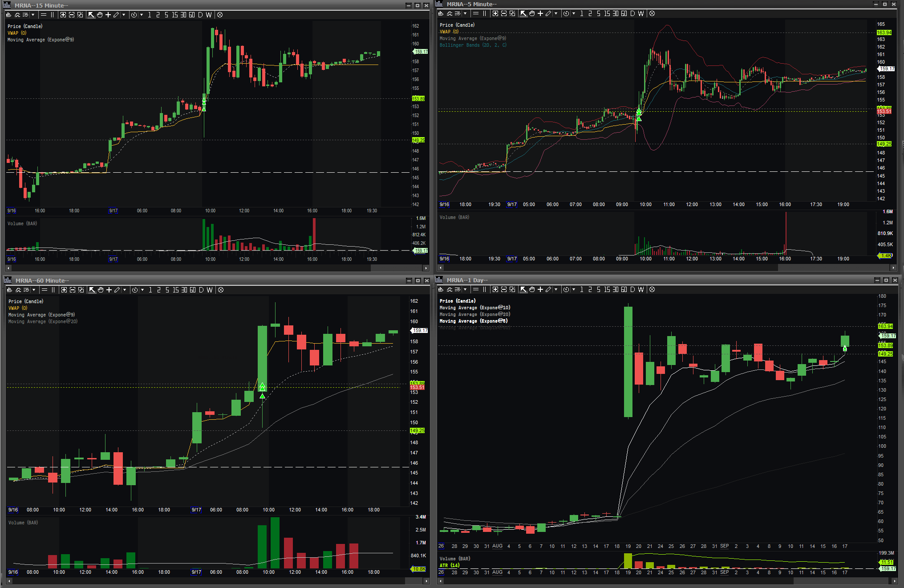The image size is (904, 588).
Task: Add horizontal line in 15 Minute chart
Action: coord(44,15)
